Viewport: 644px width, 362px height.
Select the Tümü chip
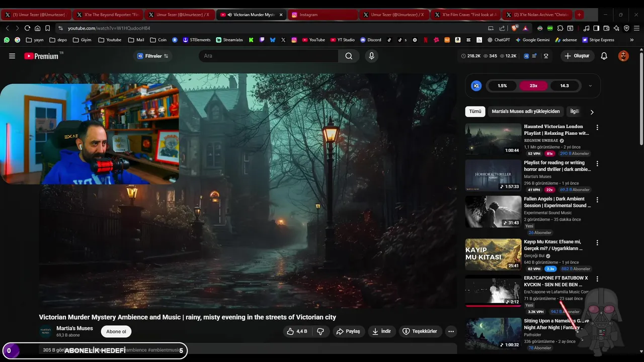475,112
